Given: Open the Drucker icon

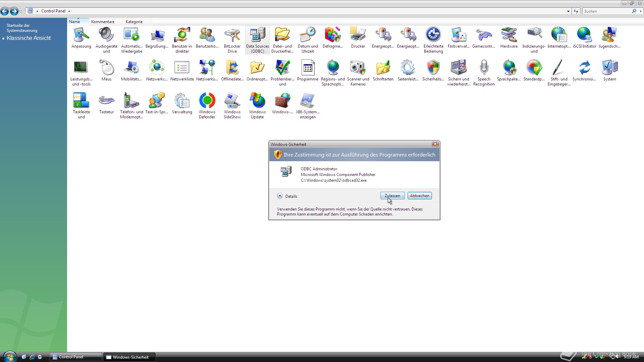Looking at the screenshot, I should coord(358,38).
